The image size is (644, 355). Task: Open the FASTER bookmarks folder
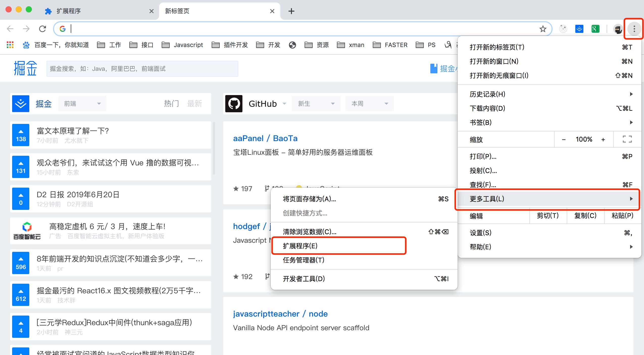(x=390, y=45)
